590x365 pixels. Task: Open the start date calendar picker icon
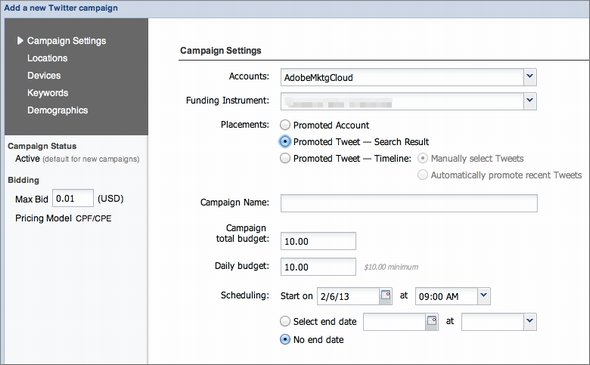[386, 296]
